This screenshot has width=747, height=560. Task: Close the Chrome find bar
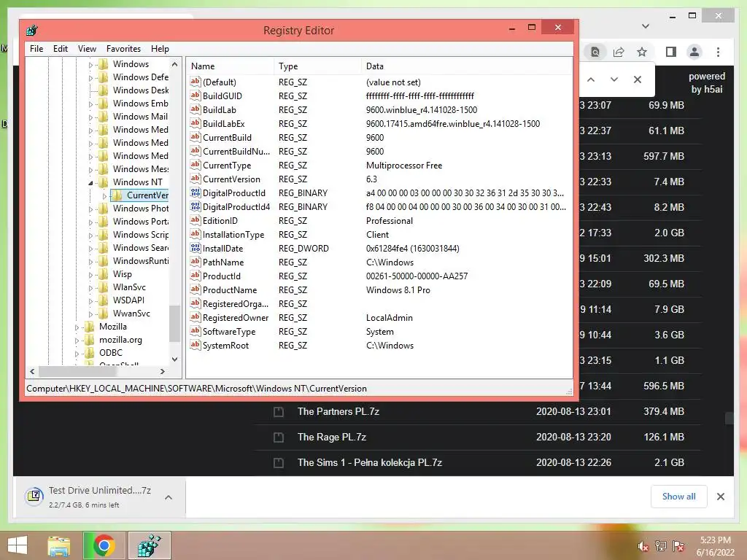638,79
